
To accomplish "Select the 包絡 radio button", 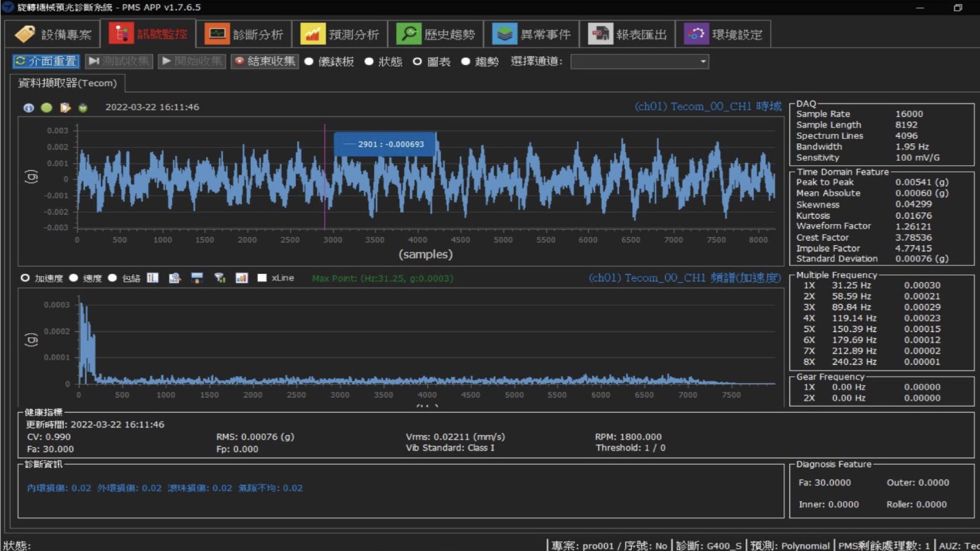I will (x=113, y=278).
